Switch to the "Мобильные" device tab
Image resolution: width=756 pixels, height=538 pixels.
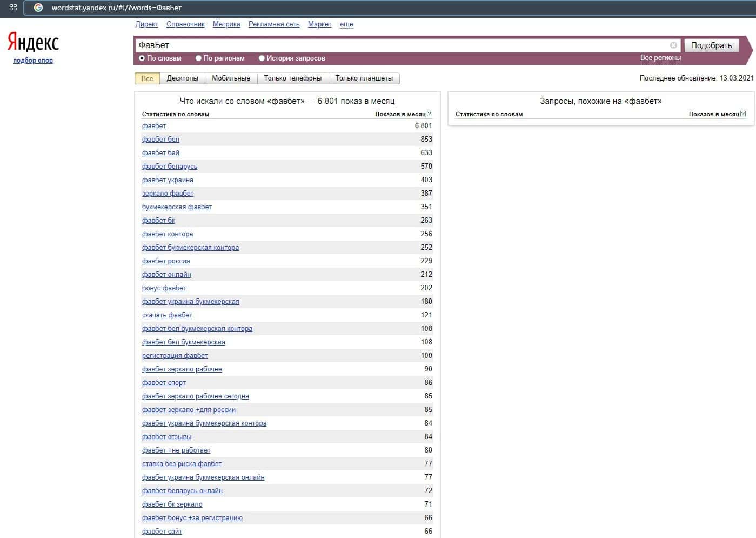point(231,78)
